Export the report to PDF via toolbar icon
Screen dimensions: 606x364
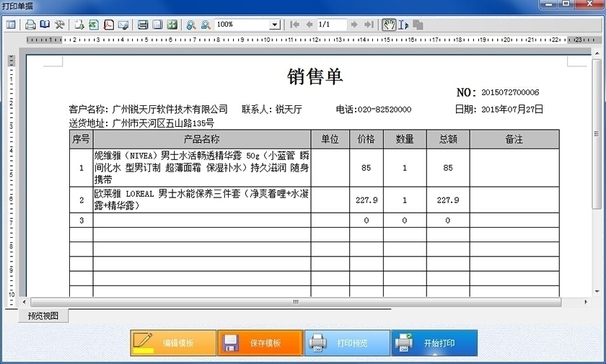click(108, 25)
